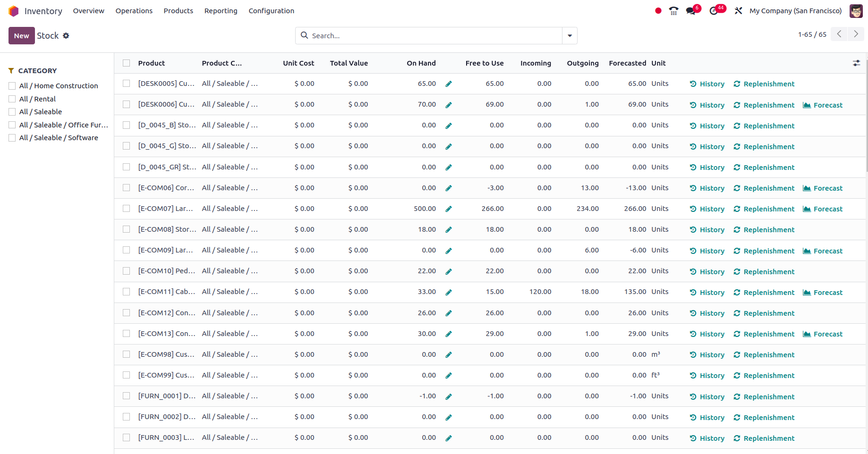Open the Operations menu

134,11
